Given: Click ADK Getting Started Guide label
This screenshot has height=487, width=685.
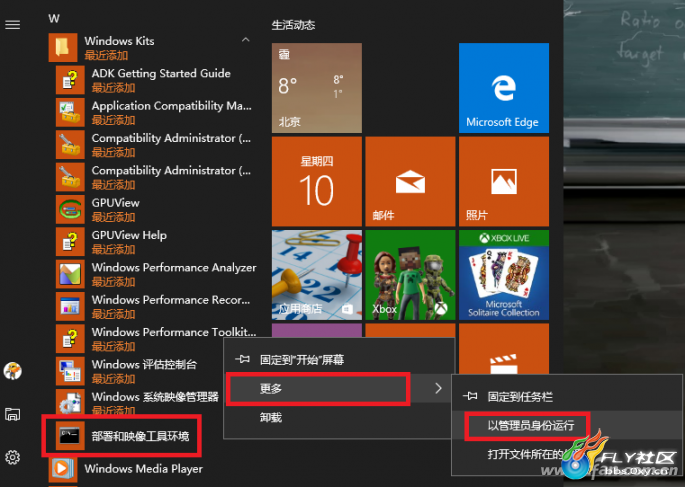Looking at the screenshot, I should (x=161, y=73).
